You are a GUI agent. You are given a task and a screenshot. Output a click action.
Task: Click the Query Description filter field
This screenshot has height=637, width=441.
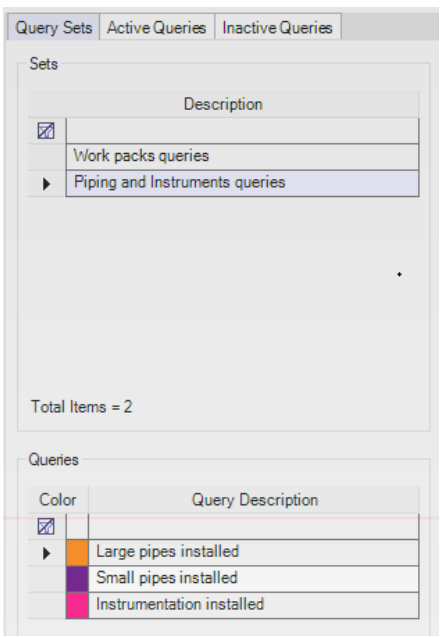pos(253,526)
